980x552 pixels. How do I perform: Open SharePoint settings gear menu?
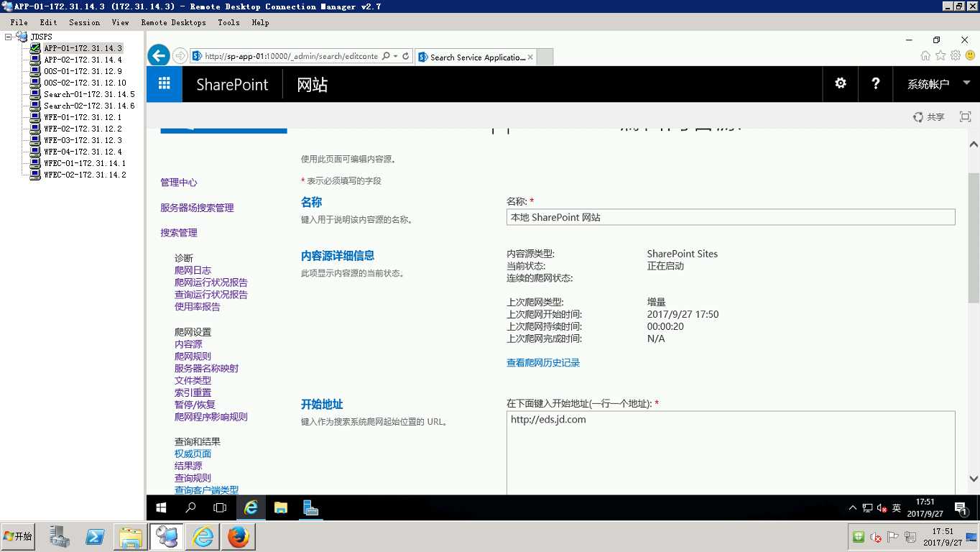click(840, 84)
